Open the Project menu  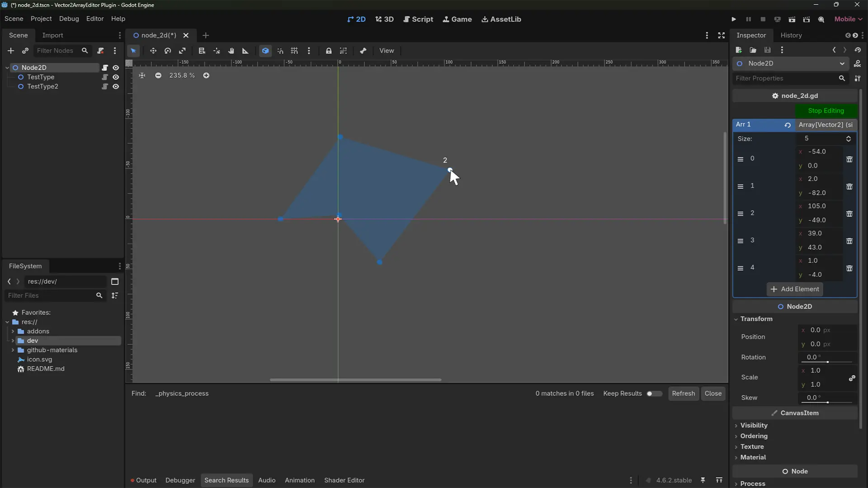41,19
